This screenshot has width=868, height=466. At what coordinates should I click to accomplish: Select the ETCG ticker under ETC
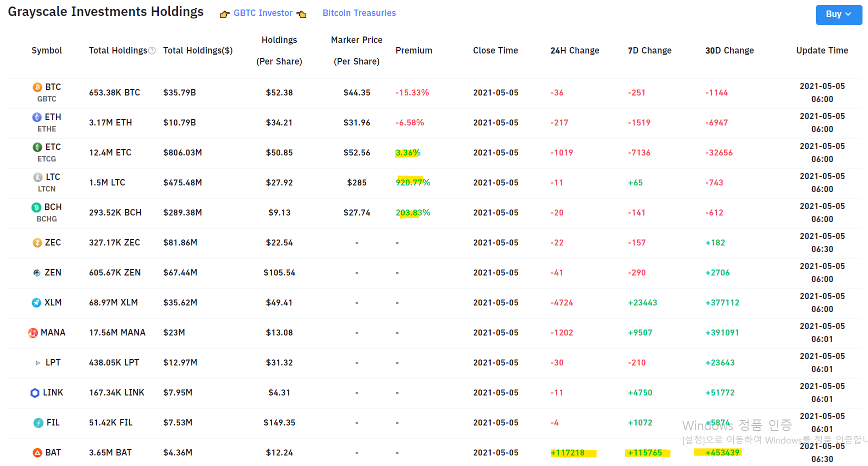tap(47, 159)
